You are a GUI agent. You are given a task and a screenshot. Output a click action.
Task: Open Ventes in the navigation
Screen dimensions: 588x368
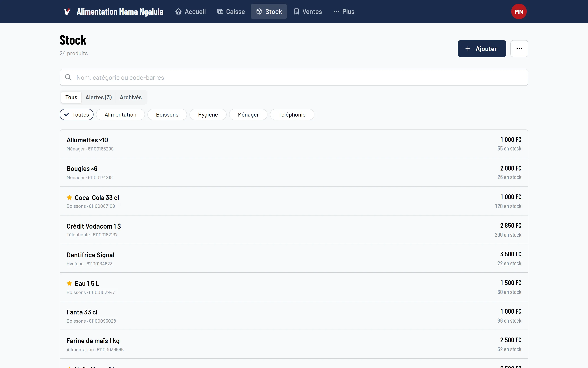pyautogui.click(x=308, y=11)
